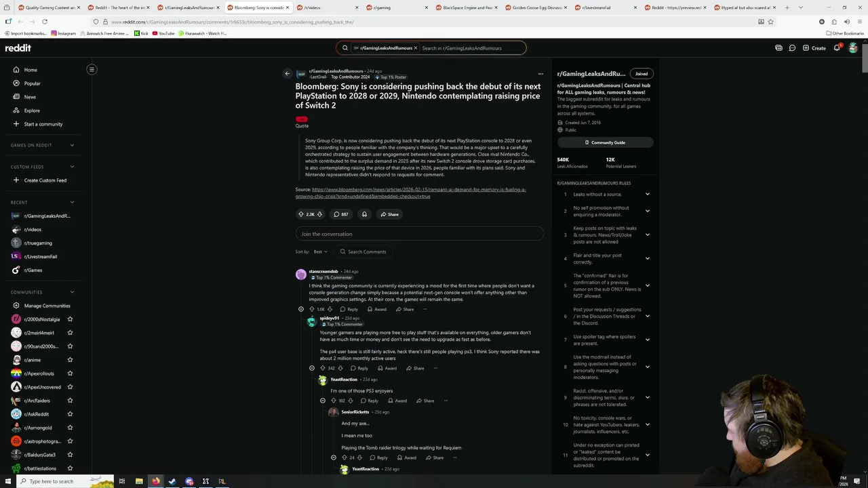Toggle the star for r/BaldursGate3
Viewport: 868px width, 488px height.
70,455
